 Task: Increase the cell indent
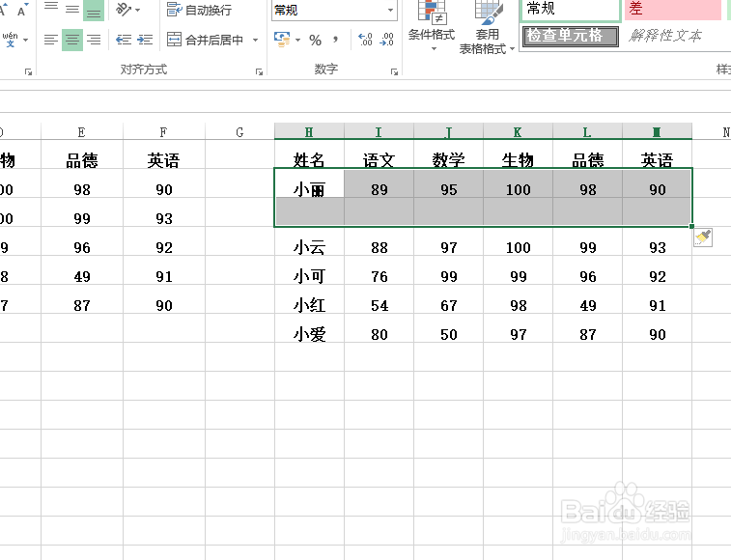pyautogui.click(x=145, y=40)
